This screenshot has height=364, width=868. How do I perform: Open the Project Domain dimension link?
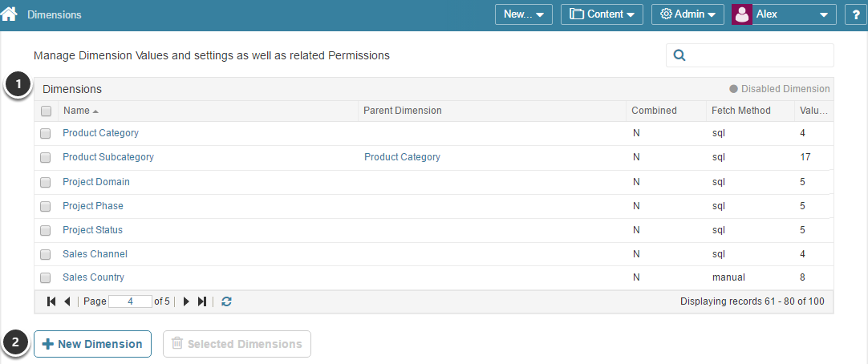96,182
